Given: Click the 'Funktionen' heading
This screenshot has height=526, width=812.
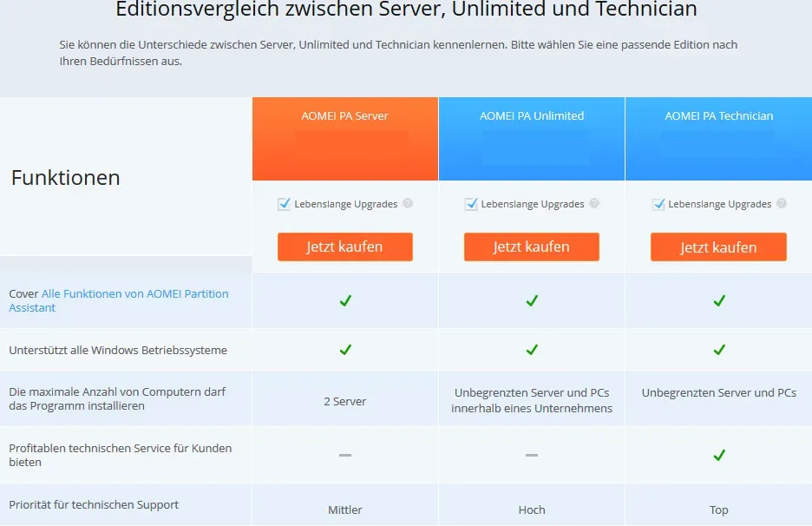Looking at the screenshot, I should [66, 178].
